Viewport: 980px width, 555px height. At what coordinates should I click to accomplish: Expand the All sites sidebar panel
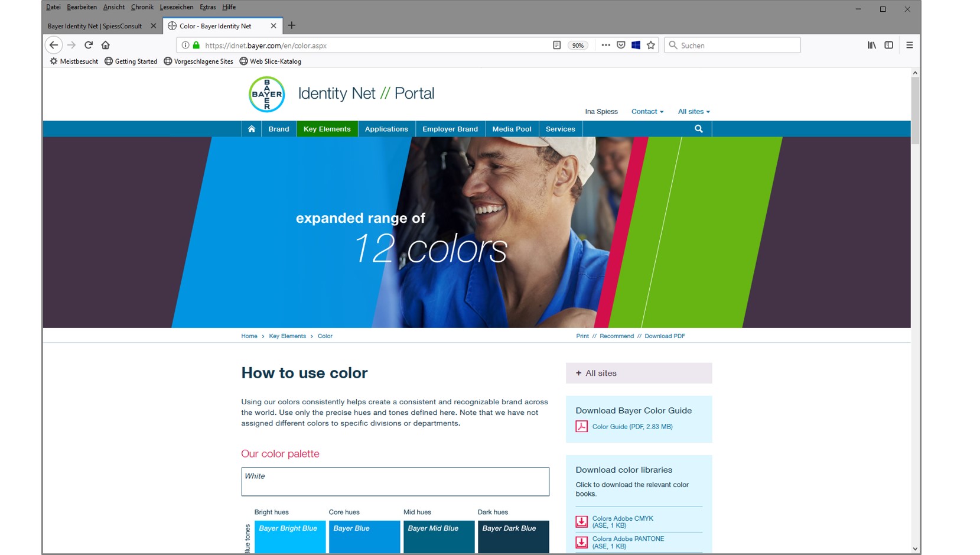[639, 373]
